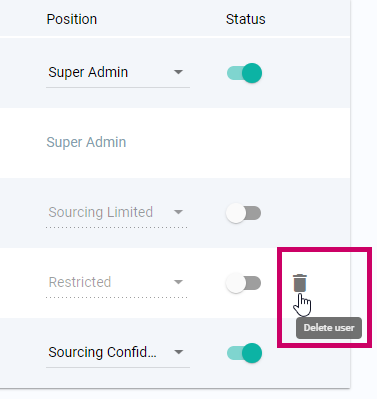
Task: Open dropdown arrow beside top Super Admin
Action: (x=178, y=72)
